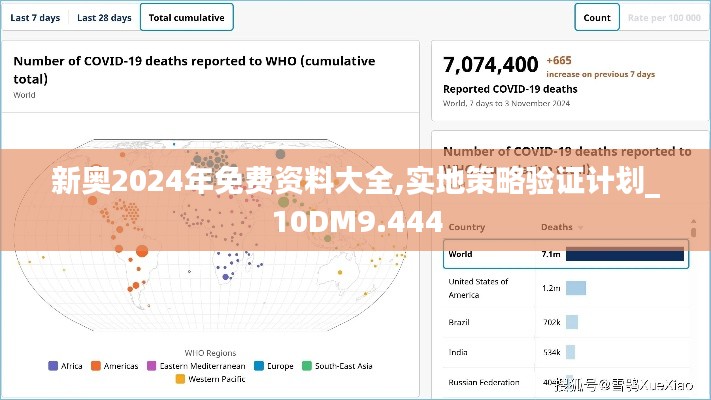The width and height of the screenshot is (711, 400).
Task: Sort table by Deaths column arrow
Action: [x=580, y=228]
